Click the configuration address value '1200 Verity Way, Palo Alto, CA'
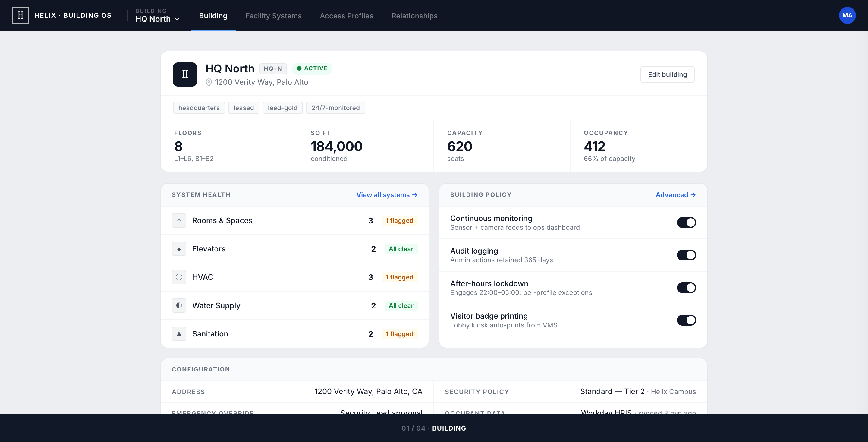This screenshot has width=868, height=442. [x=368, y=391]
